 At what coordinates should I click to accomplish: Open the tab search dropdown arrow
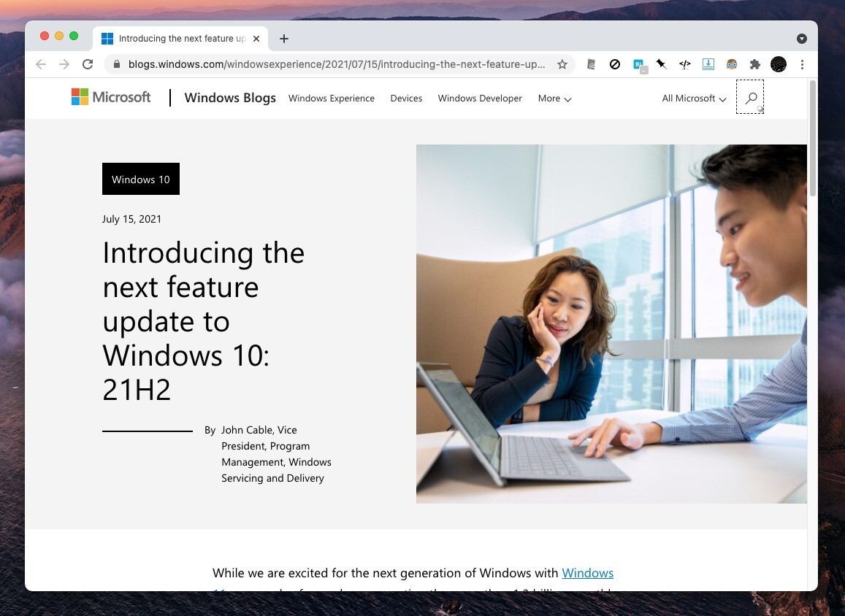802,39
